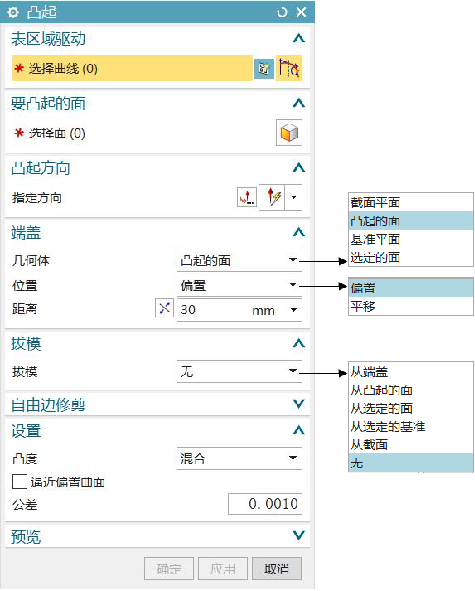Click the inferred vector arrow icon

273,197
